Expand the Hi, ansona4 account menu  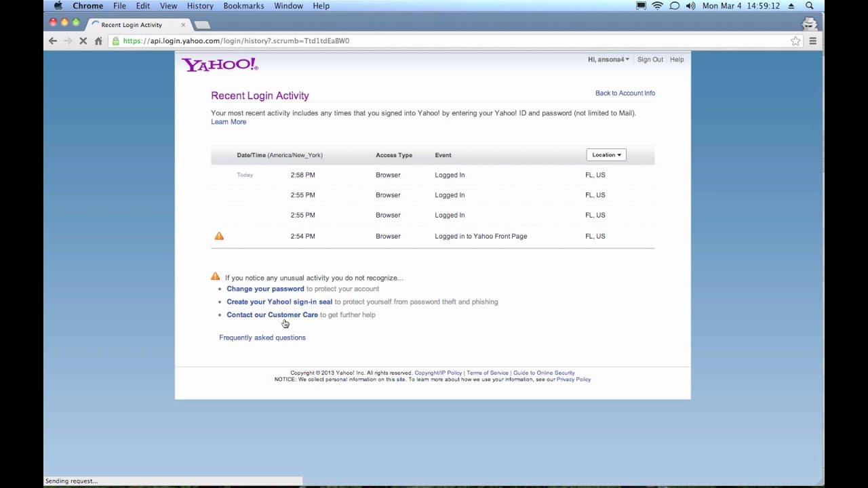pyautogui.click(x=608, y=60)
